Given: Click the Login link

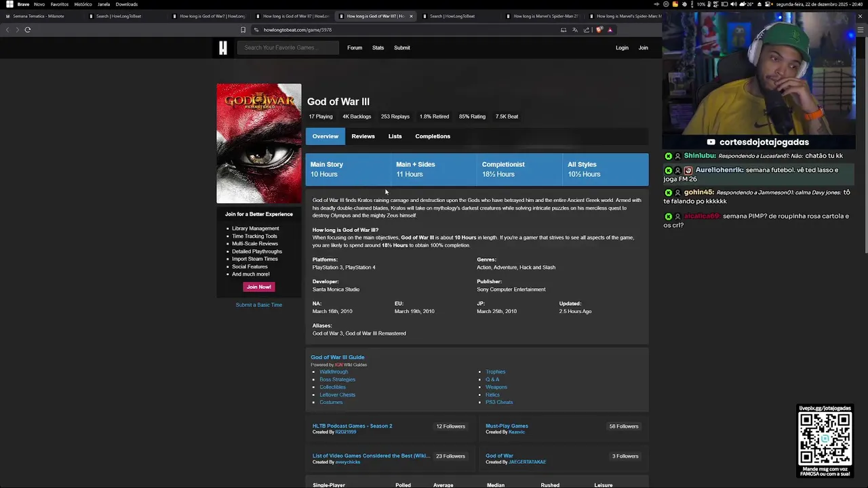Looking at the screenshot, I should [622, 47].
